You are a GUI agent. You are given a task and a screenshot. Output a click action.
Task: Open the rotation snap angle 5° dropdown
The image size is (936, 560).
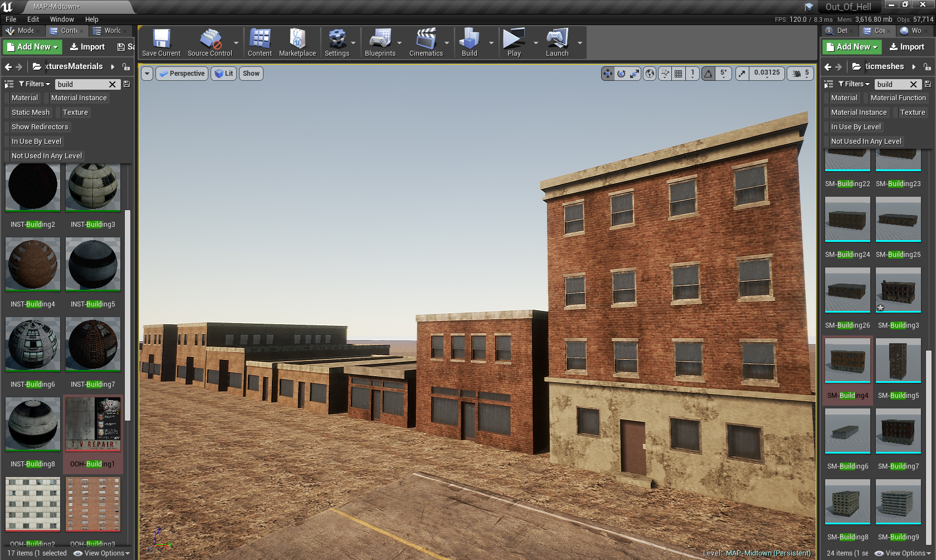(x=723, y=74)
